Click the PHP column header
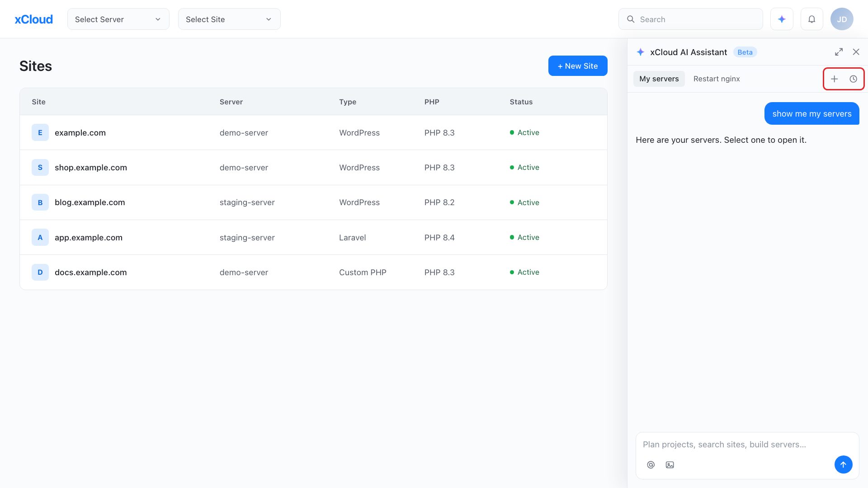The width and height of the screenshot is (868, 488). click(432, 102)
